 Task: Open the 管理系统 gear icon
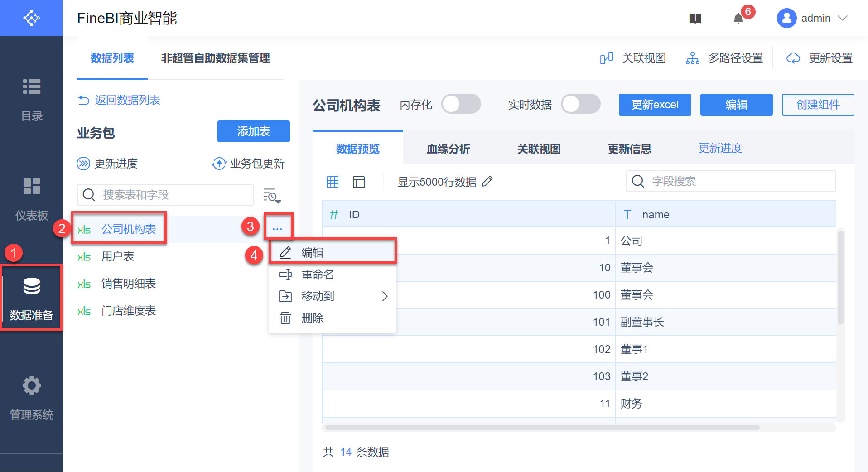point(32,386)
